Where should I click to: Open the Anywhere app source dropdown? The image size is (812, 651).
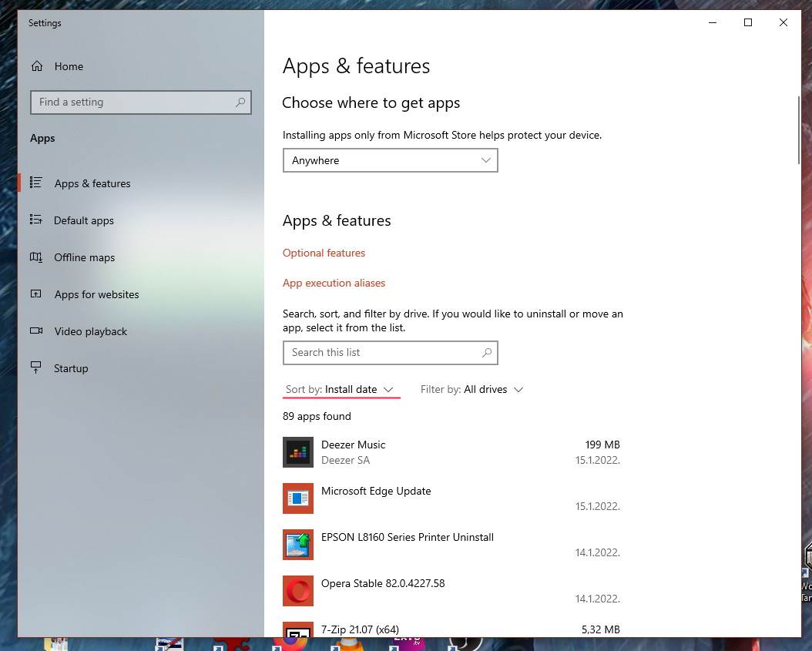click(390, 160)
